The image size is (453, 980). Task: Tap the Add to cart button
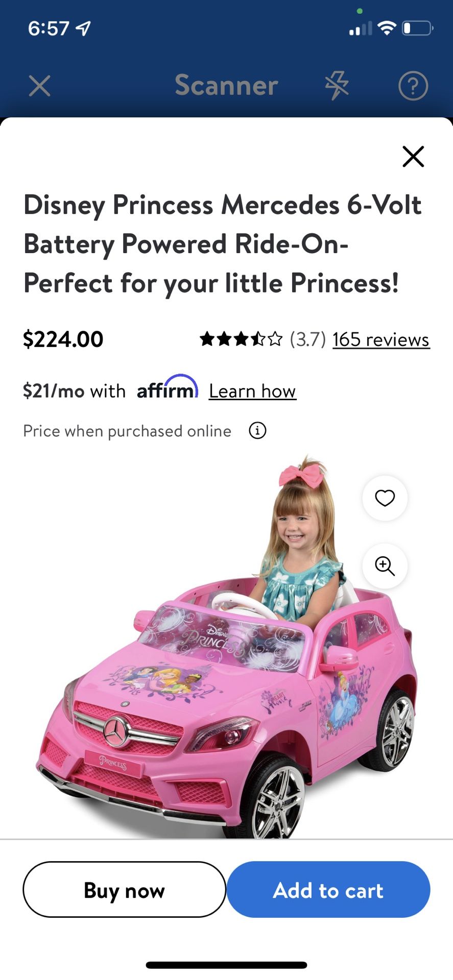328,890
